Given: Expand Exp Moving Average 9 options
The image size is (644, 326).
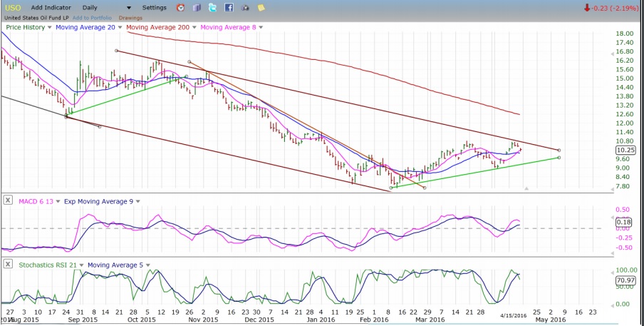Looking at the screenshot, I should (140, 200).
